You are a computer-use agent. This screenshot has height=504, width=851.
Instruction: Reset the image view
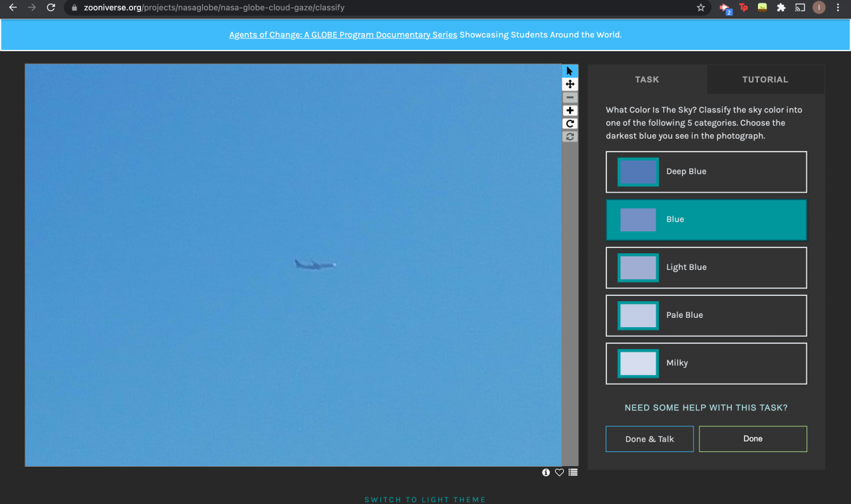570,136
